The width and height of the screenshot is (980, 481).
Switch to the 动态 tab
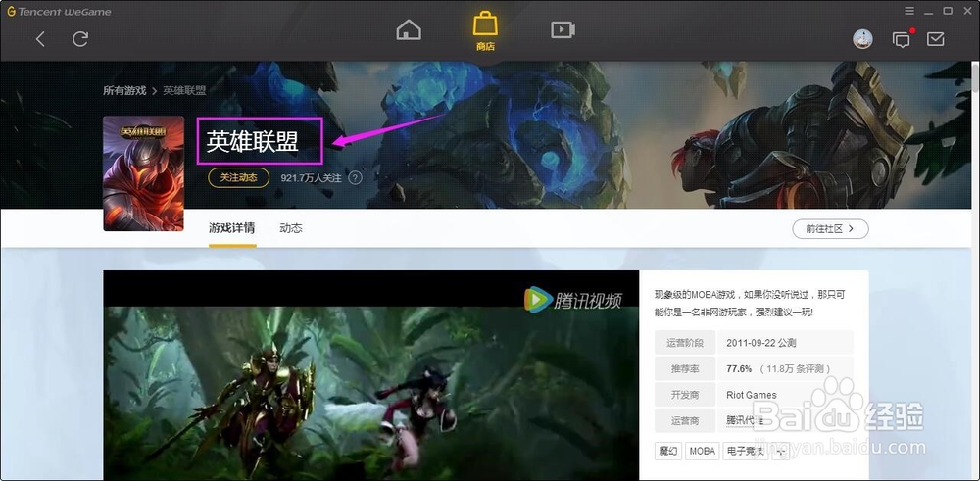[x=291, y=228]
